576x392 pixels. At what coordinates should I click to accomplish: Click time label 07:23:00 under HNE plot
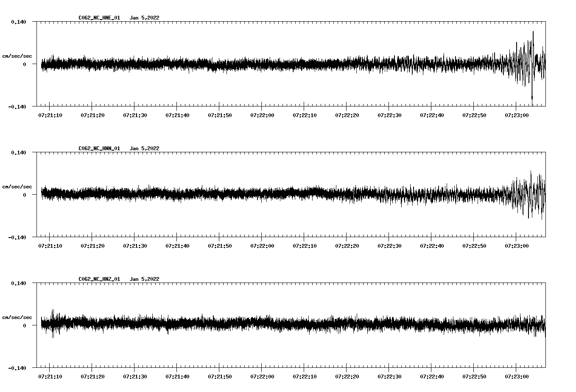(517, 115)
